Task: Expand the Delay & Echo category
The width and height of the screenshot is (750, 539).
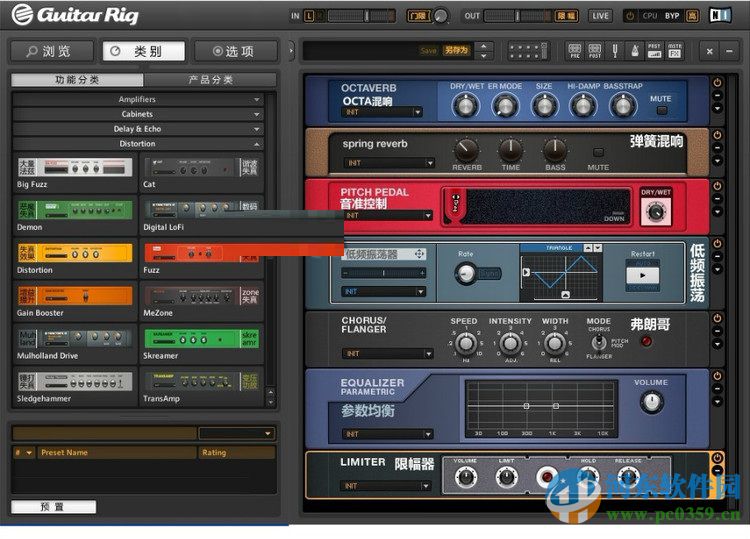Action: (x=139, y=129)
